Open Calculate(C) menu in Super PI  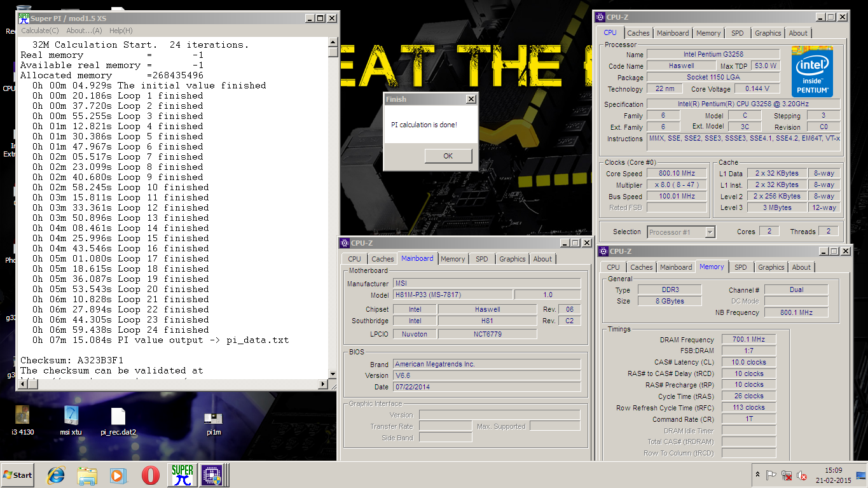click(40, 31)
